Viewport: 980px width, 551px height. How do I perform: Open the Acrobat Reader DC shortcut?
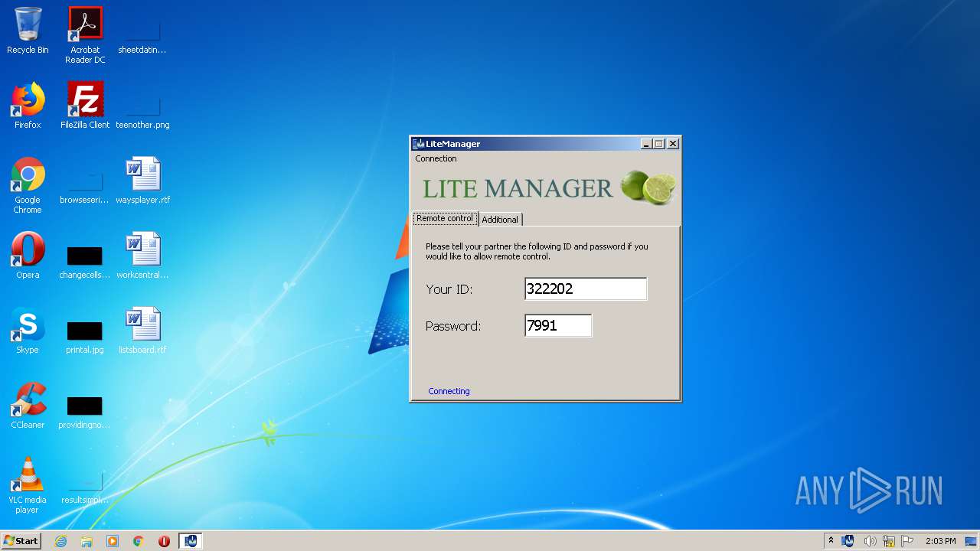click(x=85, y=35)
